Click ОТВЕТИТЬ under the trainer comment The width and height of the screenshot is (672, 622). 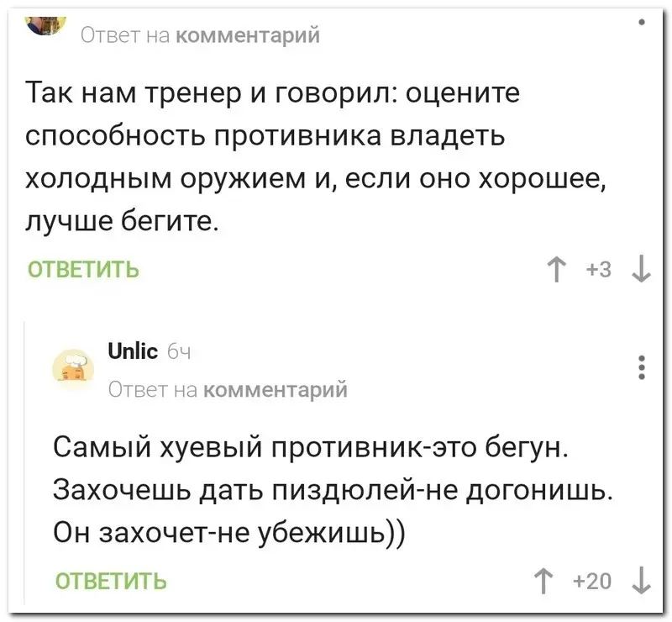(83, 271)
